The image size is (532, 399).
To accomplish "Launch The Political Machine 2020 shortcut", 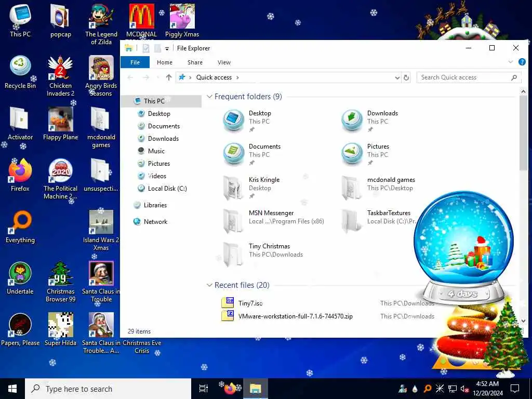I will tap(60, 179).
